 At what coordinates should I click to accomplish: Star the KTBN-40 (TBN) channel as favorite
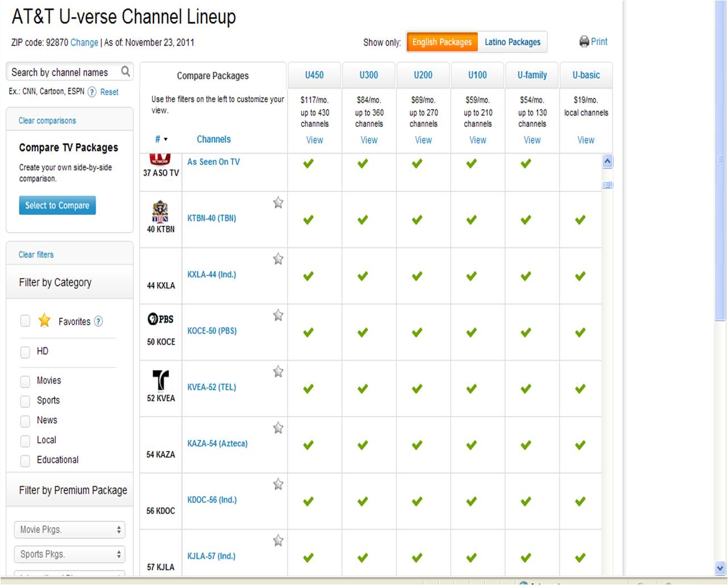(x=278, y=203)
